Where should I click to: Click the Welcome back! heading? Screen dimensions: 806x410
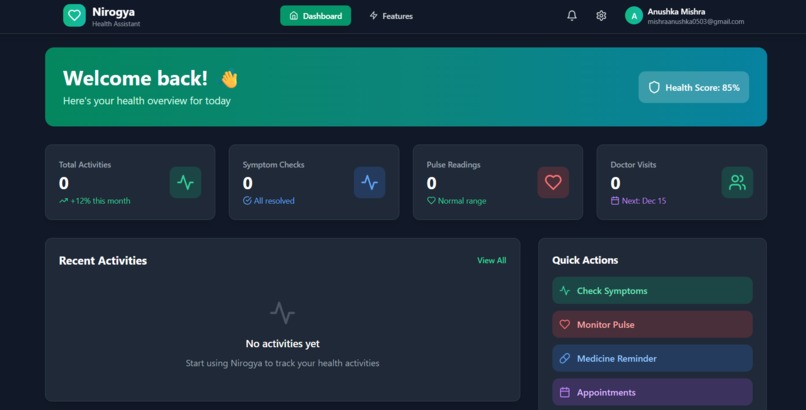(x=135, y=78)
